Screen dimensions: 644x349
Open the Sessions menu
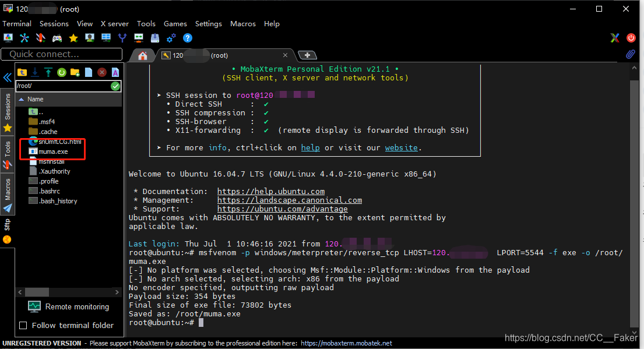click(54, 24)
